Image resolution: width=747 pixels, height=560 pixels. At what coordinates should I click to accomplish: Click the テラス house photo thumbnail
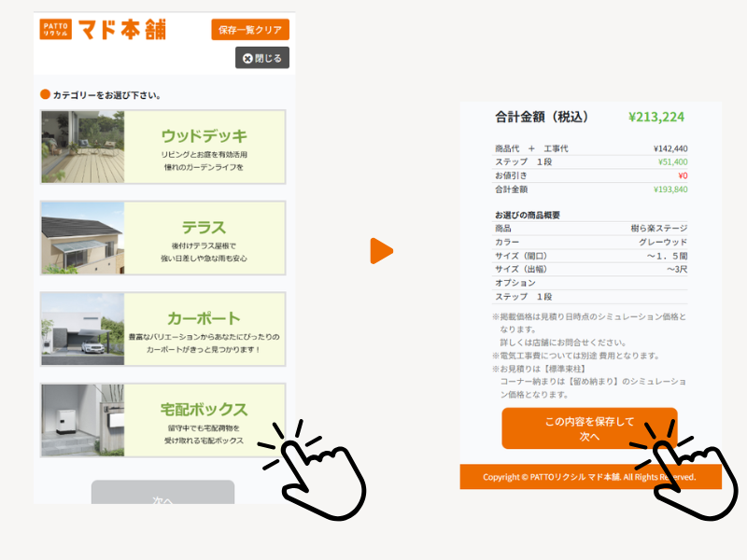(82, 238)
